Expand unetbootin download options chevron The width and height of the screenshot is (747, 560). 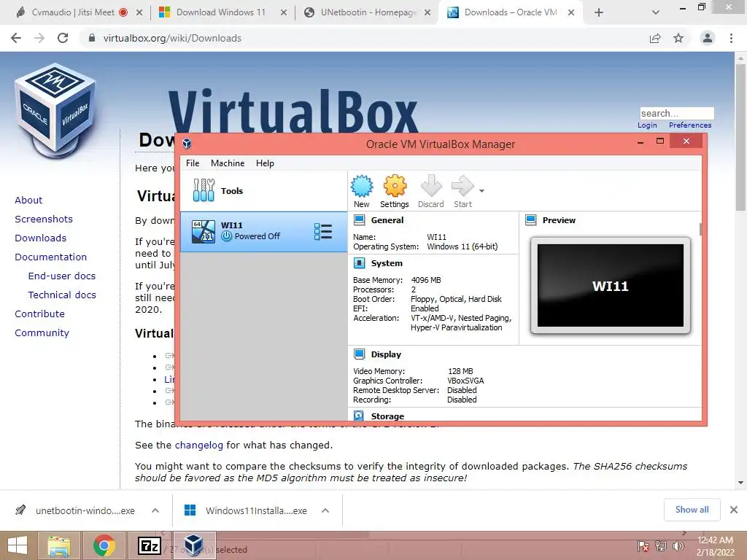[x=155, y=510]
